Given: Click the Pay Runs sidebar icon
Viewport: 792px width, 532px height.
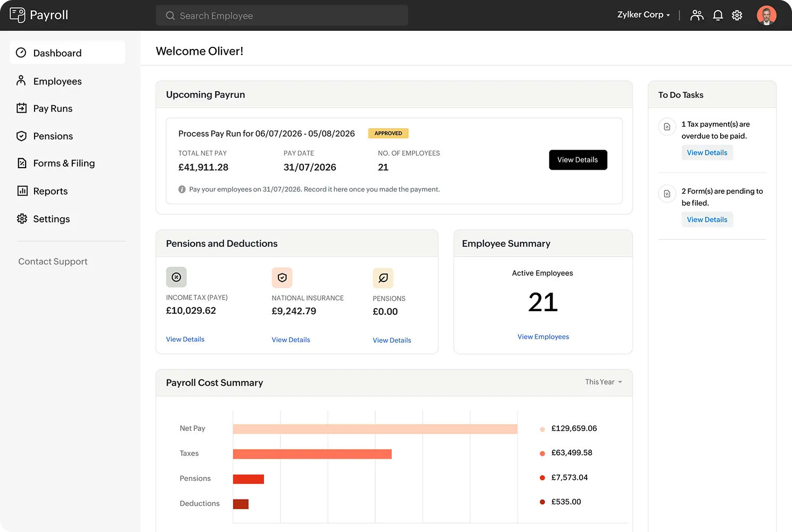Looking at the screenshot, I should [21, 108].
